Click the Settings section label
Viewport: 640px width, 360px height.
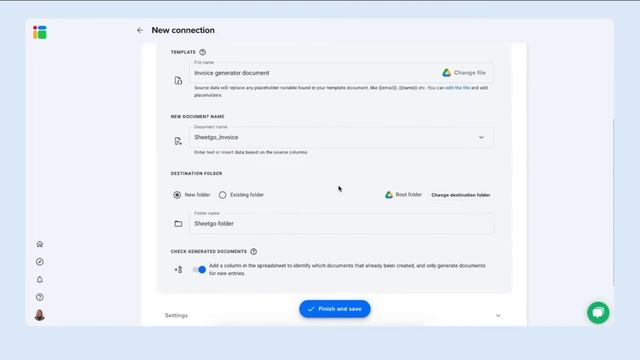point(176,316)
